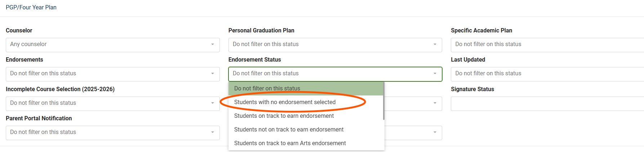The height and width of the screenshot is (152, 644).
Task: Click the arrow right of 'Students not on track' option
Action: coord(435,133)
